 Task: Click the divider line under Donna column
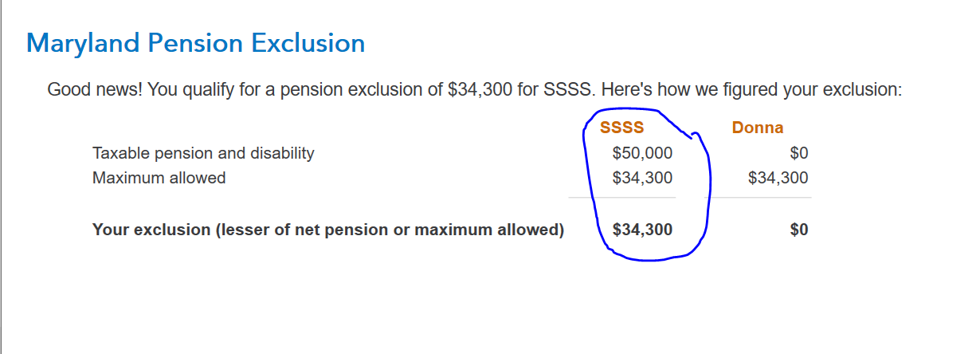point(761,197)
